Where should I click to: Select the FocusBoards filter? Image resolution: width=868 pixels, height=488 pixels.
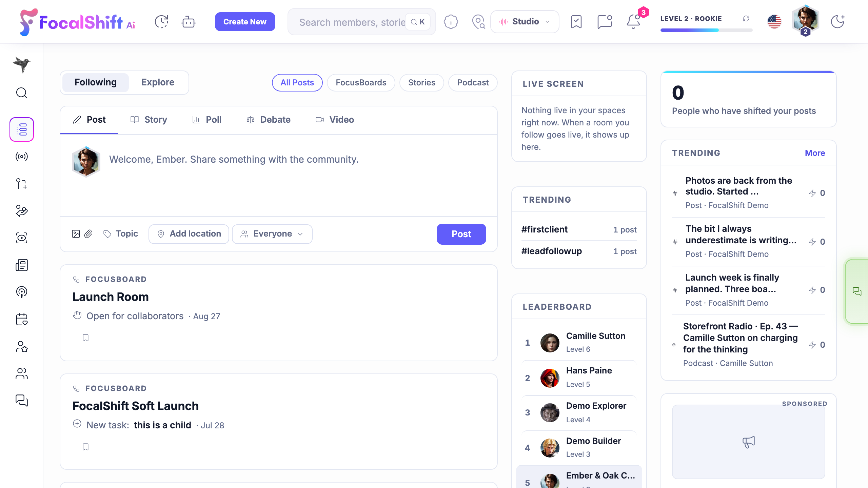361,83
